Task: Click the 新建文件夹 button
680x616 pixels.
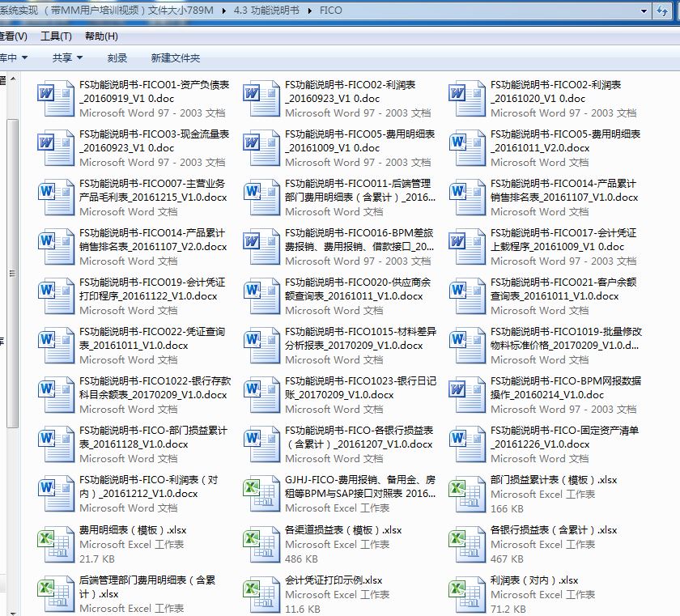Action: 175,57
